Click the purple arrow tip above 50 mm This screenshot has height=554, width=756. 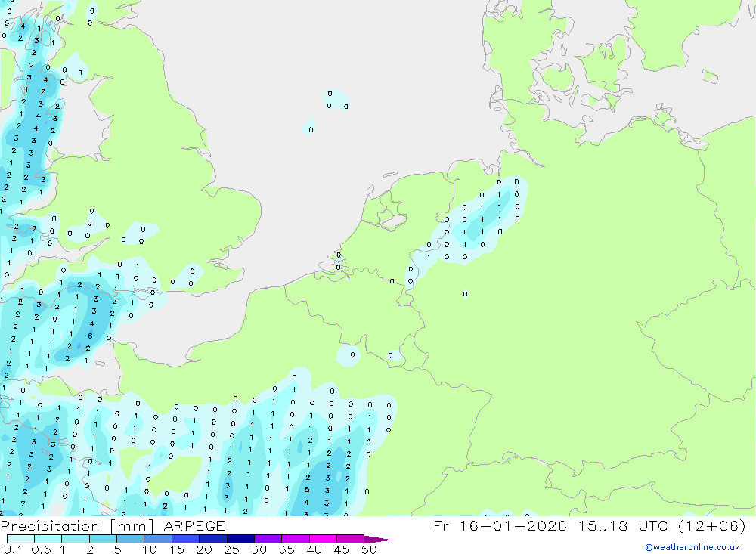click(x=379, y=540)
